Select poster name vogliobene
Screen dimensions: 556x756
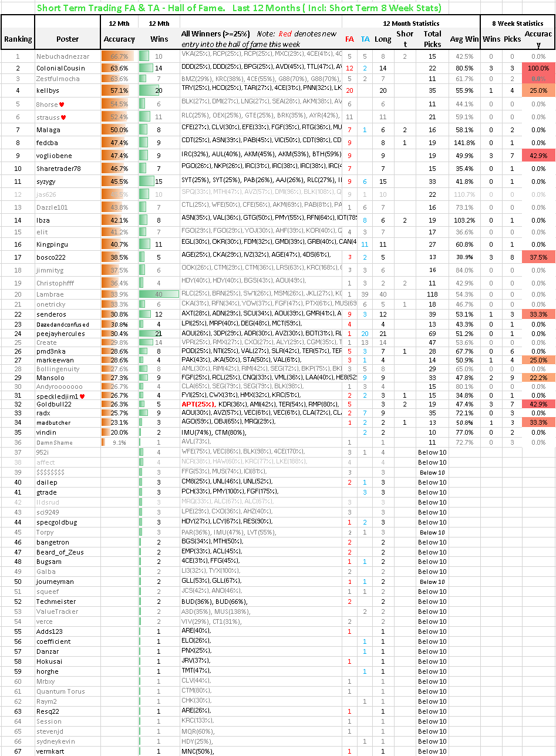pyautogui.click(x=53, y=156)
